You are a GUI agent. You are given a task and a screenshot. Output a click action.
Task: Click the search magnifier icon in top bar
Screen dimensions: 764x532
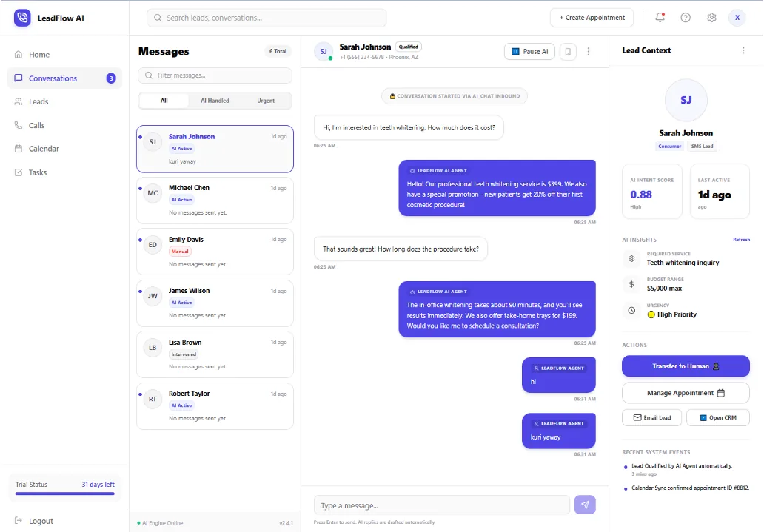tap(158, 18)
